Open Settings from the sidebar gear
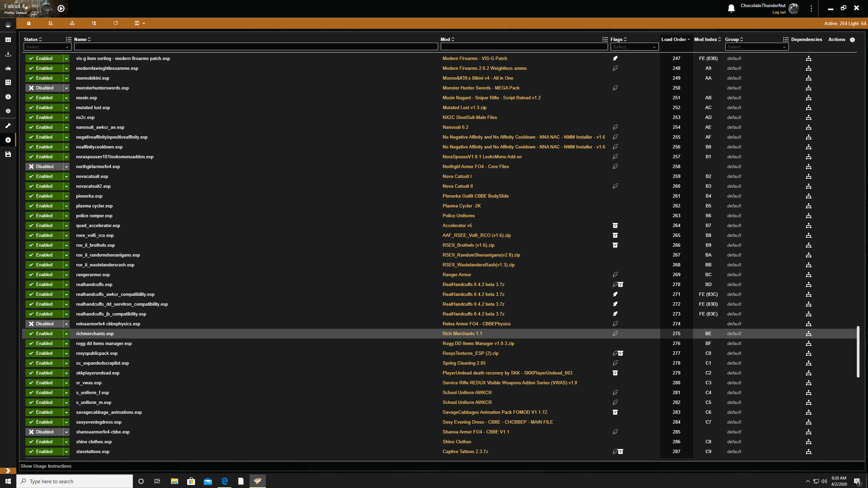Image resolution: width=868 pixels, height=488 pixels. (8, 111)
